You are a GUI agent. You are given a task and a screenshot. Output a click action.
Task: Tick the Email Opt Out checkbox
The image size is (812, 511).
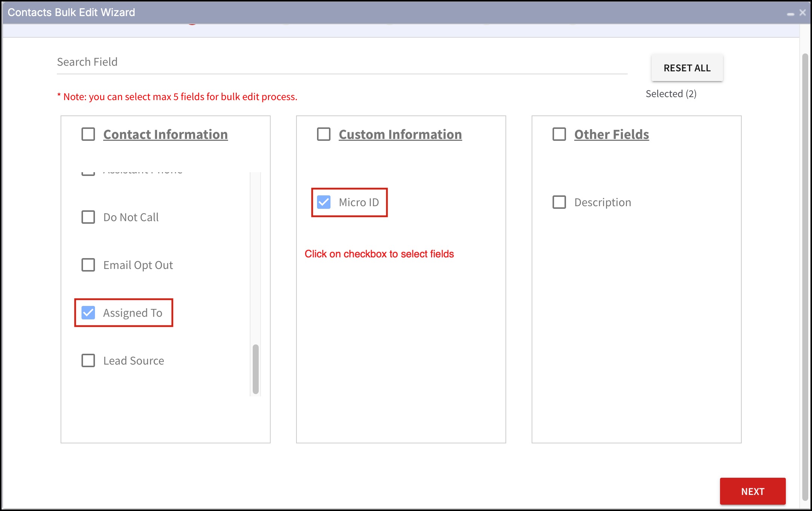tap(88, 265)
